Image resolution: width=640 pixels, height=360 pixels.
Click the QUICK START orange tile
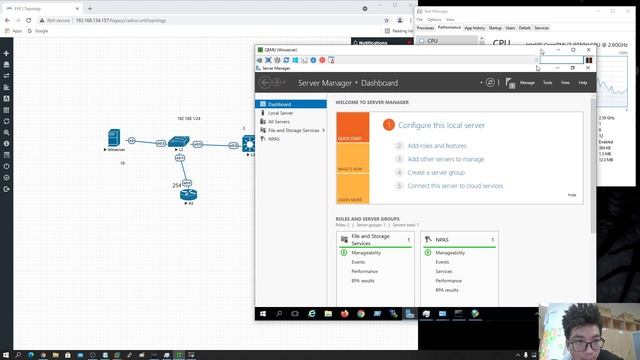353,127
